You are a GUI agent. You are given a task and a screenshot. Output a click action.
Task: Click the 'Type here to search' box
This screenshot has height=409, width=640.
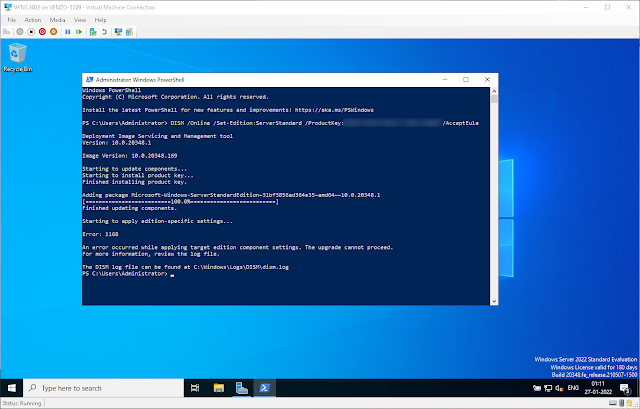click(x=104, y=388)
